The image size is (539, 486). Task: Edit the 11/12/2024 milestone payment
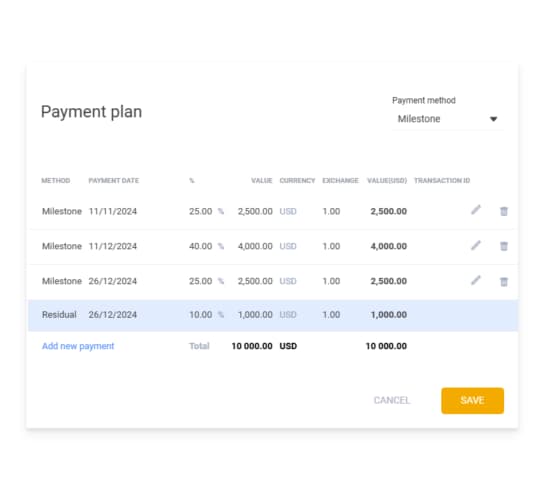coord(476,245)
